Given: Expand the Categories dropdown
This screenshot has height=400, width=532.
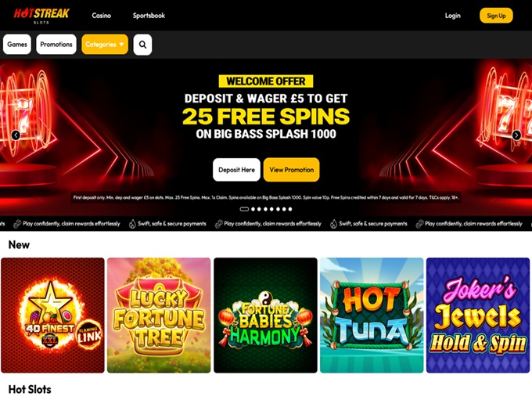Looking at the screenshot, I should coord(105,45).
